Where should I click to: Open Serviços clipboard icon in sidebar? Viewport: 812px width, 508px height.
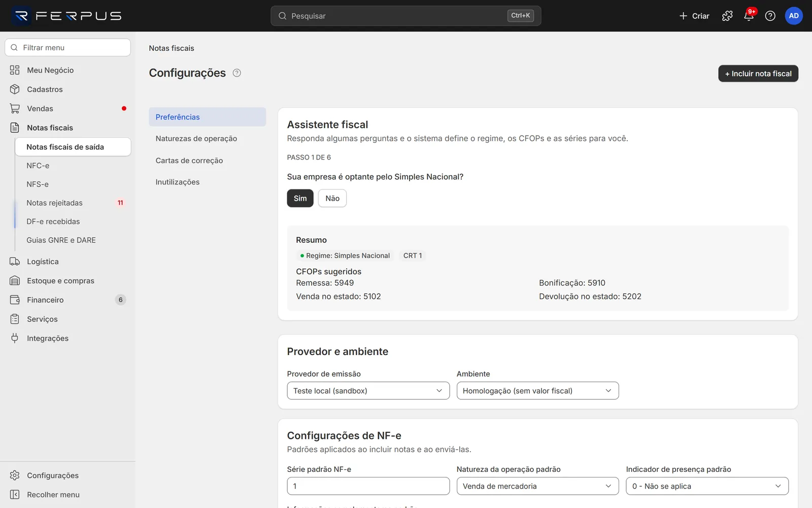click(15, 319)
